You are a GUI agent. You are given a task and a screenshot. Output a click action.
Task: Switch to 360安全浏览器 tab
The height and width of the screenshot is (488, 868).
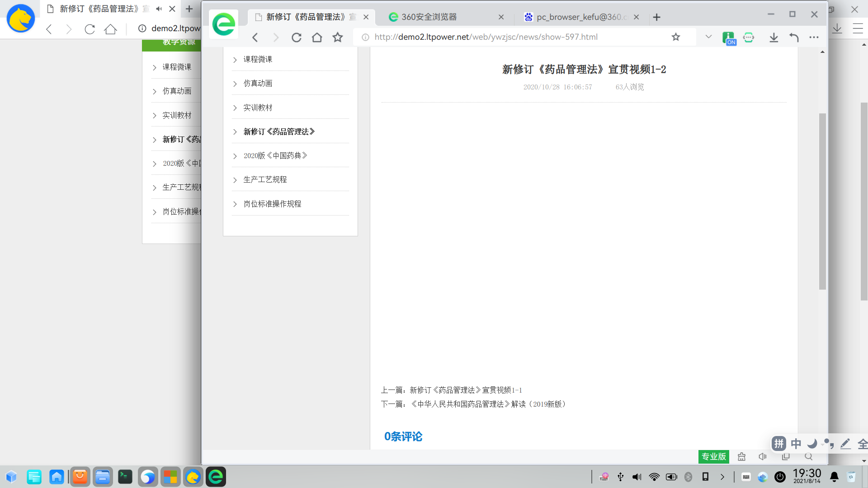(429, 17)
